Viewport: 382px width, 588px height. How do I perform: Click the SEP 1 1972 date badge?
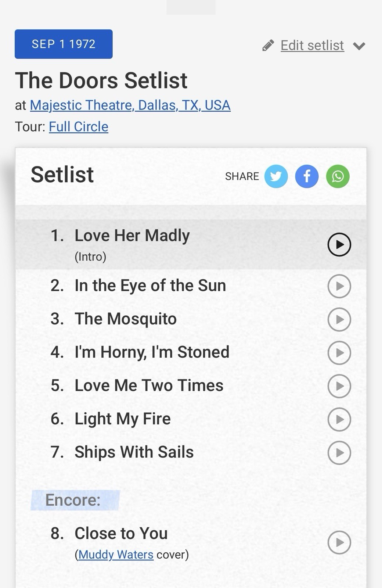click(x=64, y=44)
